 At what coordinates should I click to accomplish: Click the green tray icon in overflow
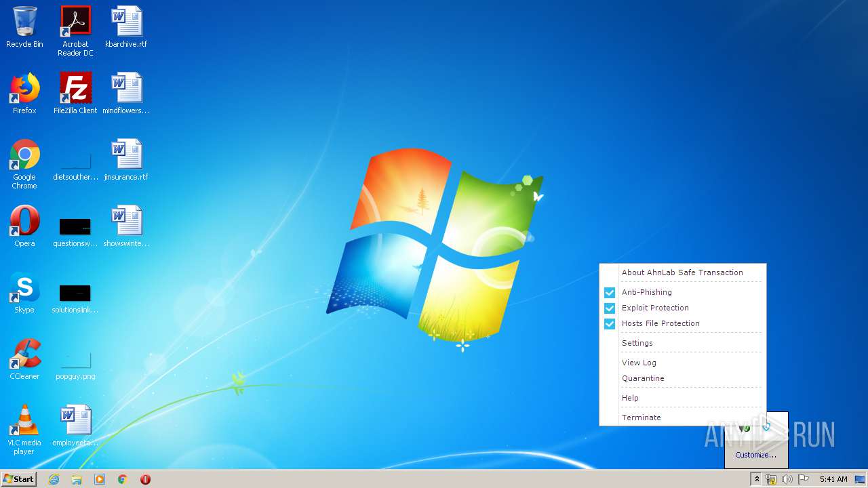pos(745,428)
